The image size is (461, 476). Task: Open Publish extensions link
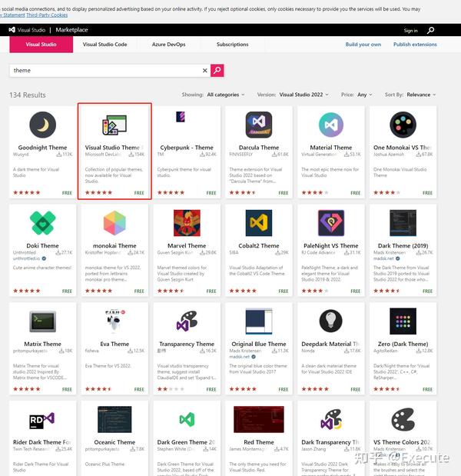point(415,45)
